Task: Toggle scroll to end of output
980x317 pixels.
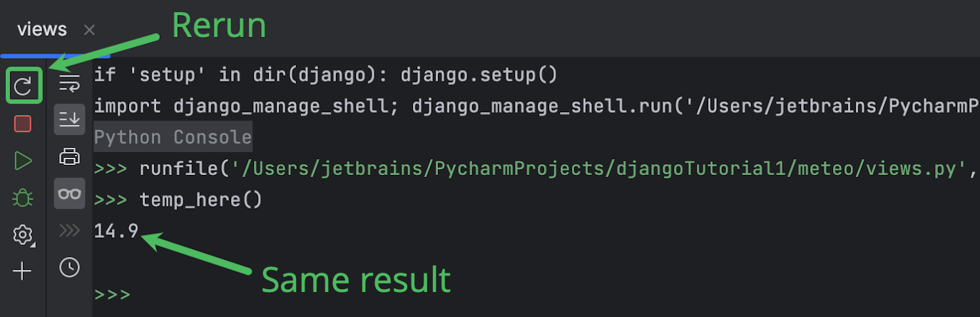Action: coord(69,119)
